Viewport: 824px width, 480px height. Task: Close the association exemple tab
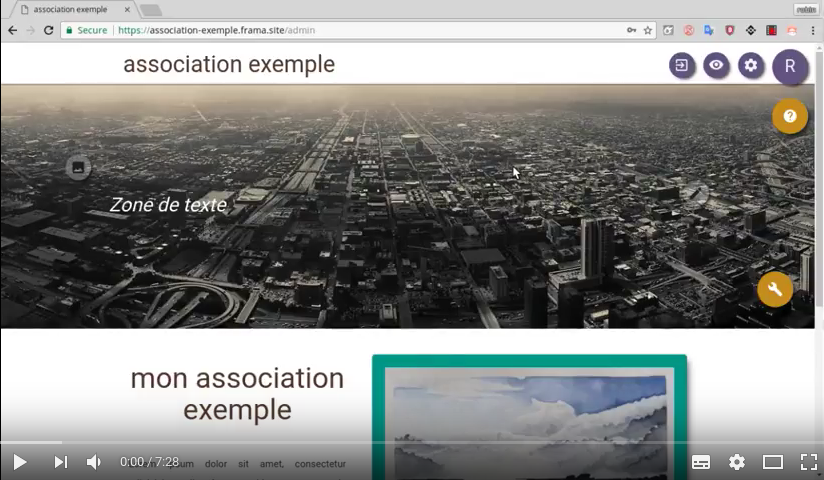tap(127, 9)
